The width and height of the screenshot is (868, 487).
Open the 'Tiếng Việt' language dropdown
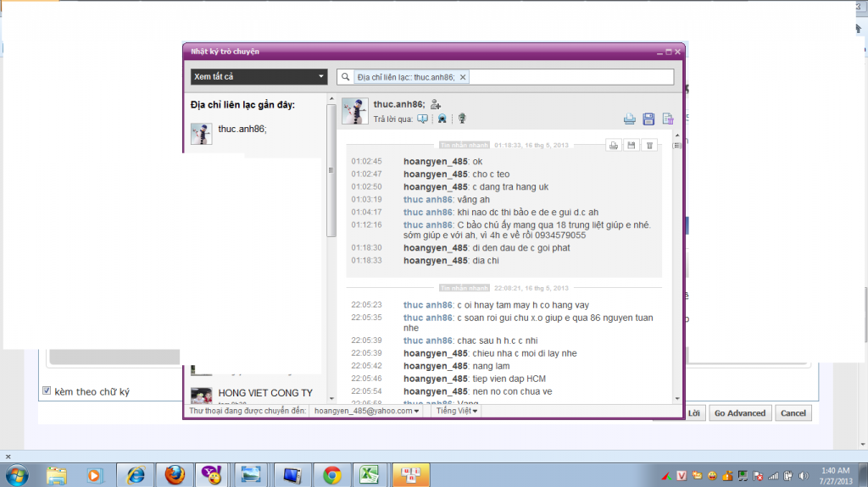tap(456, 411)
